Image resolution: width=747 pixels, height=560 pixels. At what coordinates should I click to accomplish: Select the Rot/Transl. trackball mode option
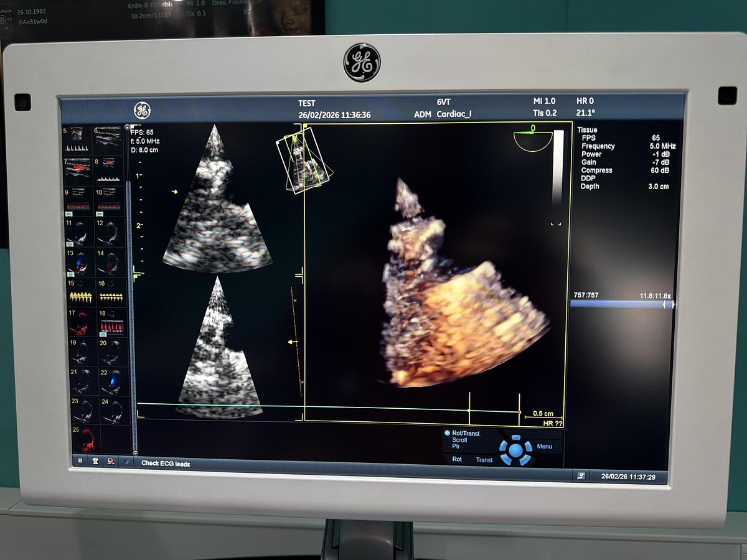(x=466, y=432)
